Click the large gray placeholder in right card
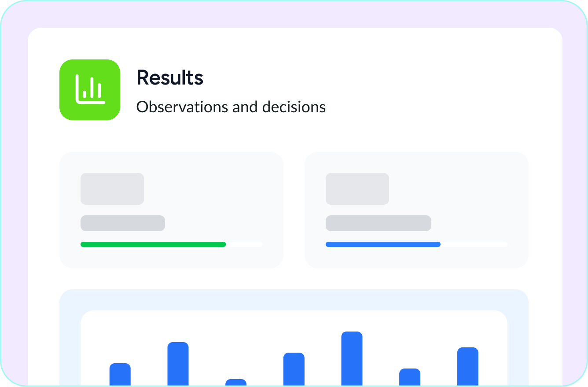The image size is (588, 387). (x=357, y=189)
